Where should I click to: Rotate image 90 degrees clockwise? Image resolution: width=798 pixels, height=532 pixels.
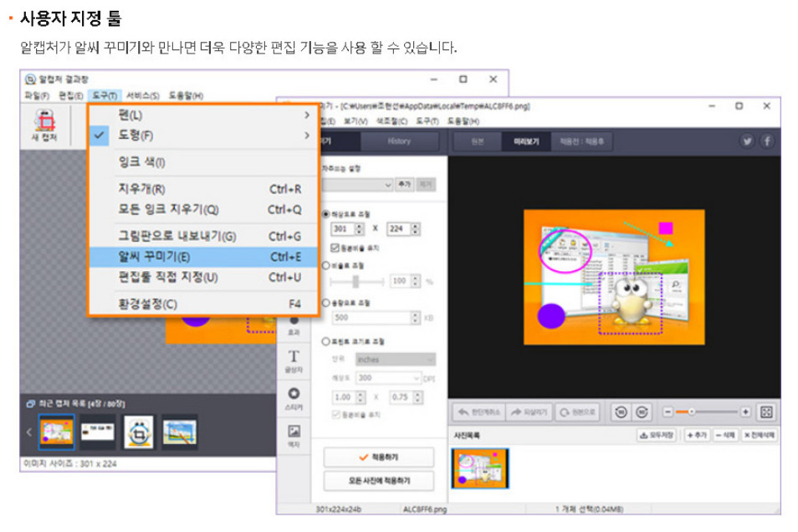[x=642, y=412]
